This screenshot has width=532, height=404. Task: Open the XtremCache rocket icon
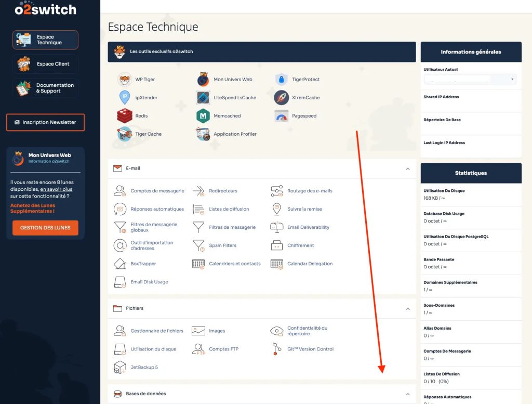[281, 97]
